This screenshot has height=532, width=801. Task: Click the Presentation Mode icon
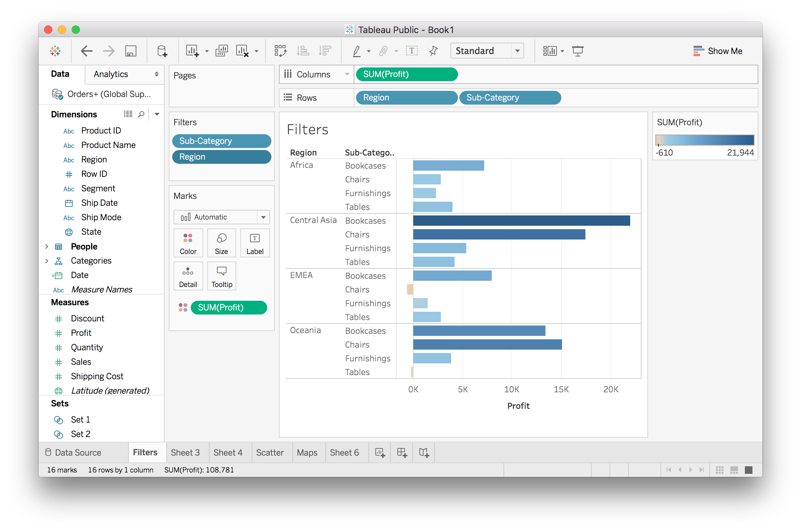coord(578,51)
